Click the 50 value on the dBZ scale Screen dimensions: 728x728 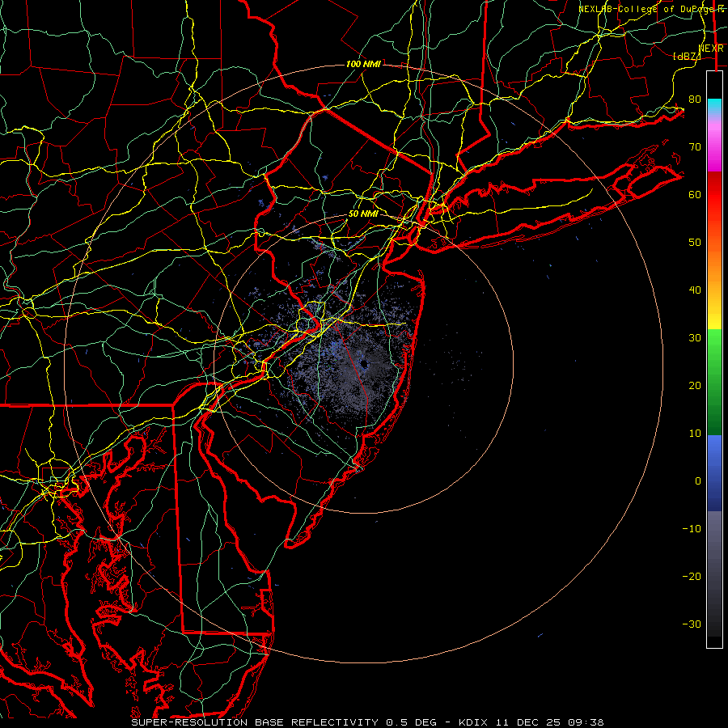695,243
